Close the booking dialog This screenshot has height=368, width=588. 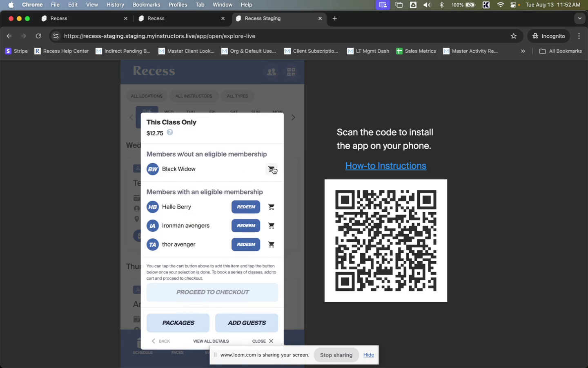pyautogui.click(x=263, y=341)
